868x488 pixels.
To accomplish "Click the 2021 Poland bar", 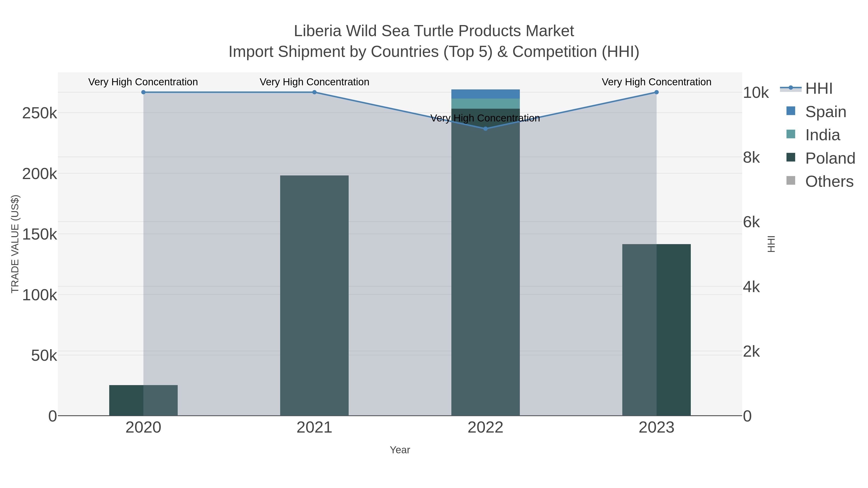I will [314, 296].
